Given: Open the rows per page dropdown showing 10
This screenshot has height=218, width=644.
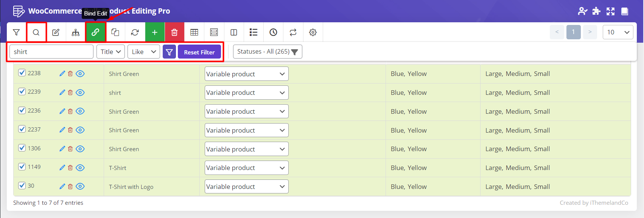Looking at the screenshot, I should click(618, 32).
